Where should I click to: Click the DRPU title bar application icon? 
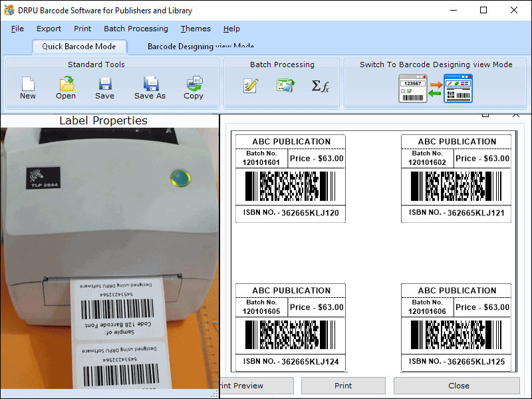[x=9, y=10]
